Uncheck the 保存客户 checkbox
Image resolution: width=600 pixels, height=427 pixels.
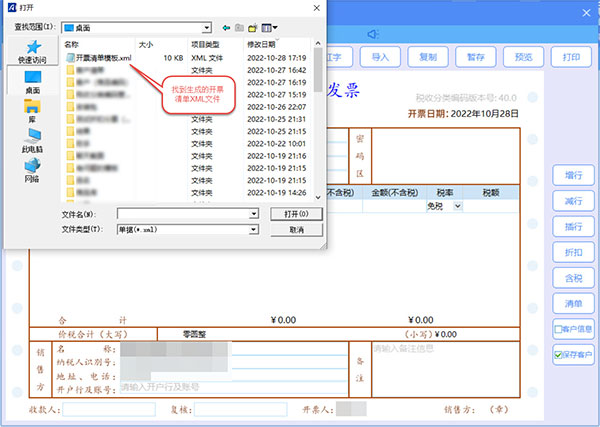[558, 354]
